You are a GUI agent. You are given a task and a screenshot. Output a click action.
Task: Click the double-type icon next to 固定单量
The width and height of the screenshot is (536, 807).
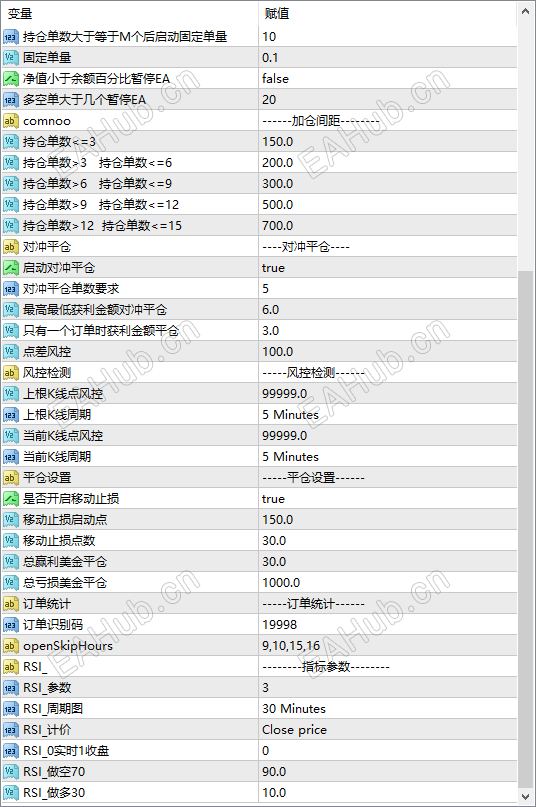pyautogui.click(x=11, y=58)
